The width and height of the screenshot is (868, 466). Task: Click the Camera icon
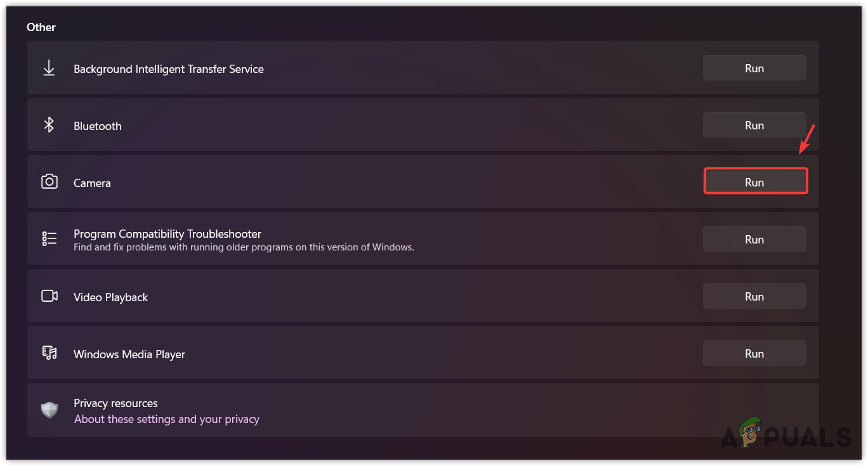pos(49,182)
